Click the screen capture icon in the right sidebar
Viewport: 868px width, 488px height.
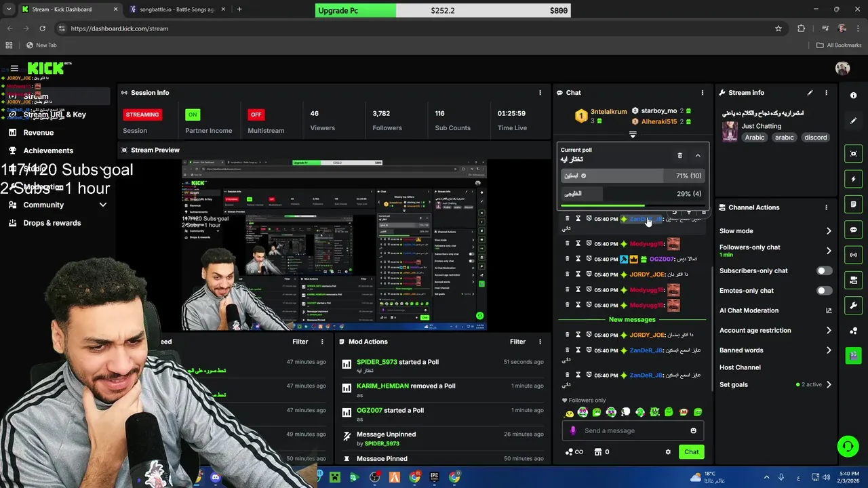pyautogui.click(x=853, y=153)
